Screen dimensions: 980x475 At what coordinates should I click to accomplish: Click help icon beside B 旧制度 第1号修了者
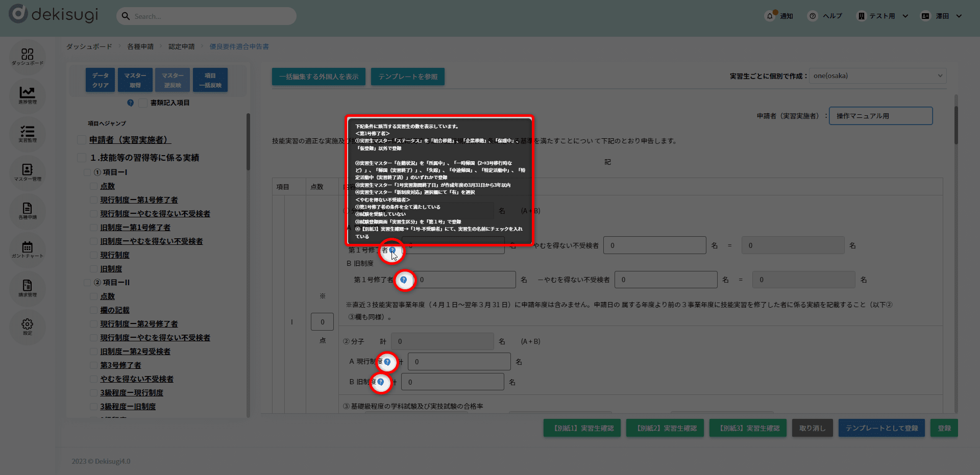tap(404, 280)
